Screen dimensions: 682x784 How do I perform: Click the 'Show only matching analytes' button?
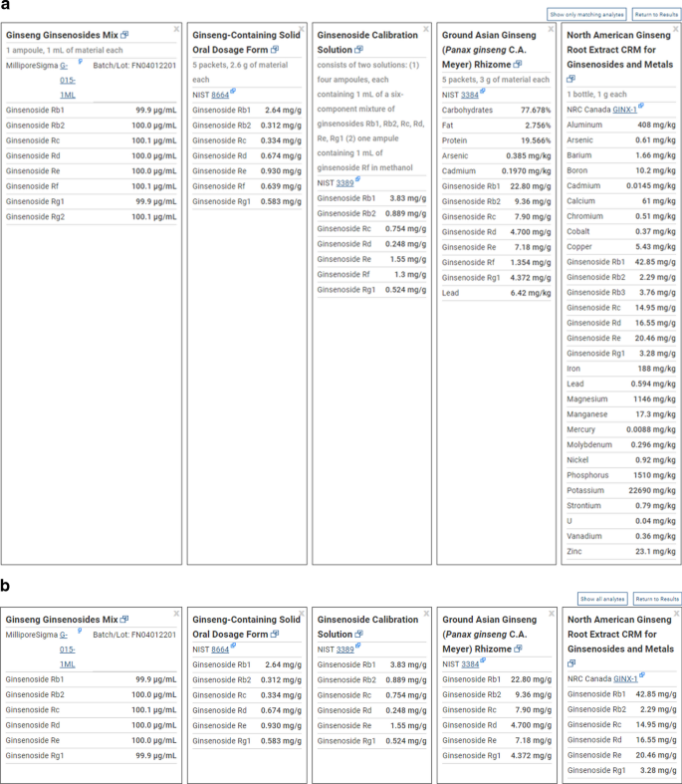click(587, 15)
